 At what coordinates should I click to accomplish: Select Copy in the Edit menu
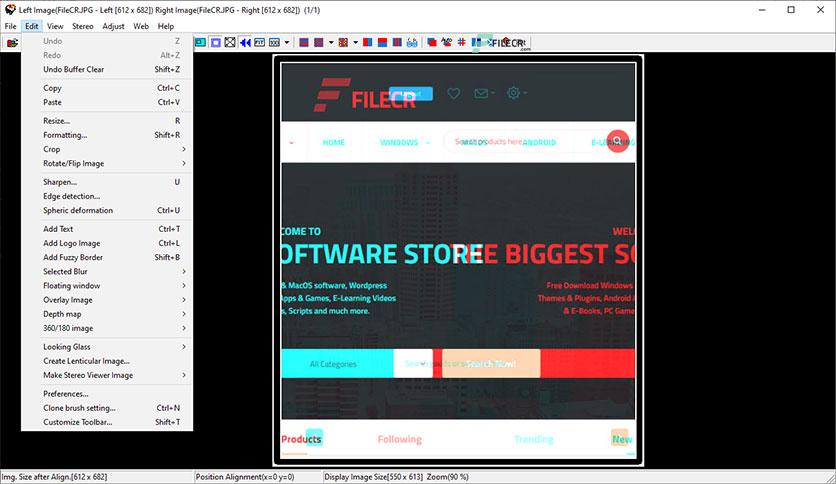click(x=107, y=88)
